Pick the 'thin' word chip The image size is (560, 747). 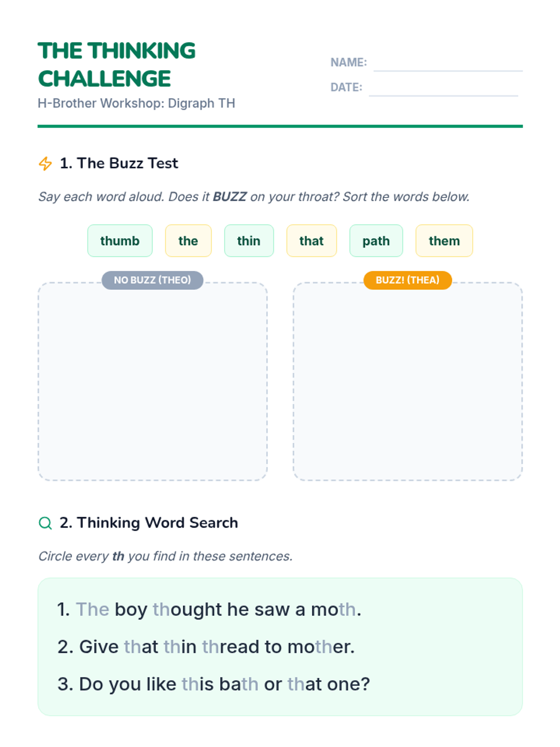coord(249,241)
